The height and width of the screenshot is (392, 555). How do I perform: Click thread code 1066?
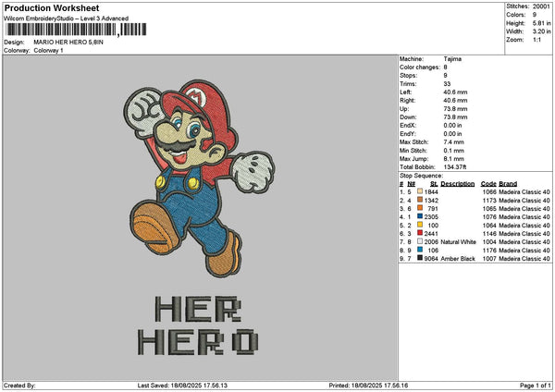click(x=489, y=192)
